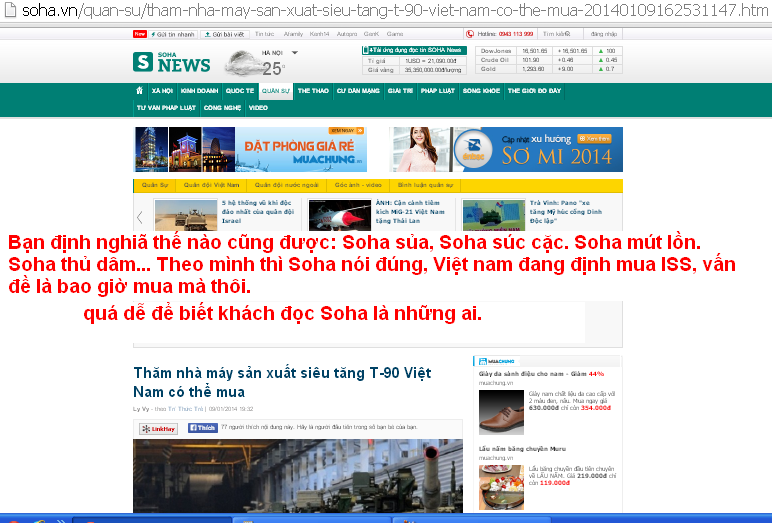Open article 5 hệ thống vũ khí độc
Viewport: 772px width, 523px height.
(257, 212)
